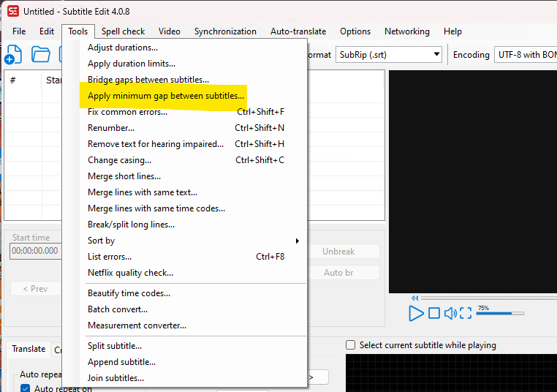Play the video with the play button
Image resolution: width=557 pixels, height=392 pixels.
pos(416,314)
